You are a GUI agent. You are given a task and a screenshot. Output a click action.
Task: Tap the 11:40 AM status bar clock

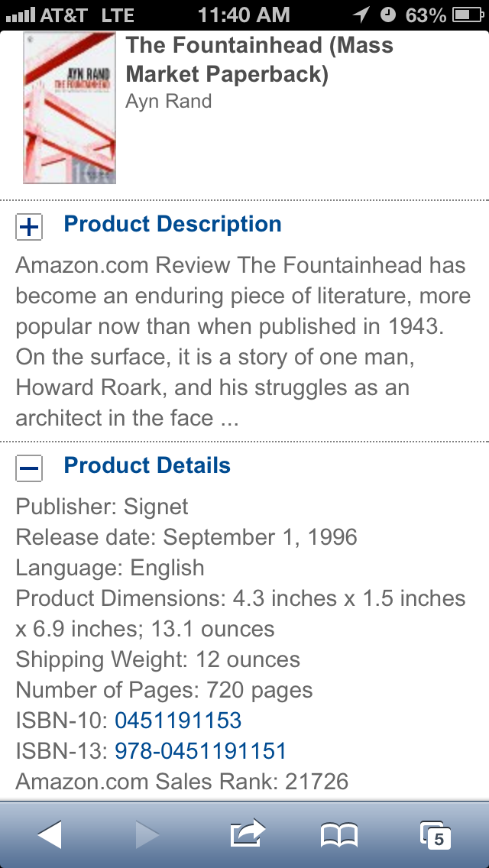point(244,15)
